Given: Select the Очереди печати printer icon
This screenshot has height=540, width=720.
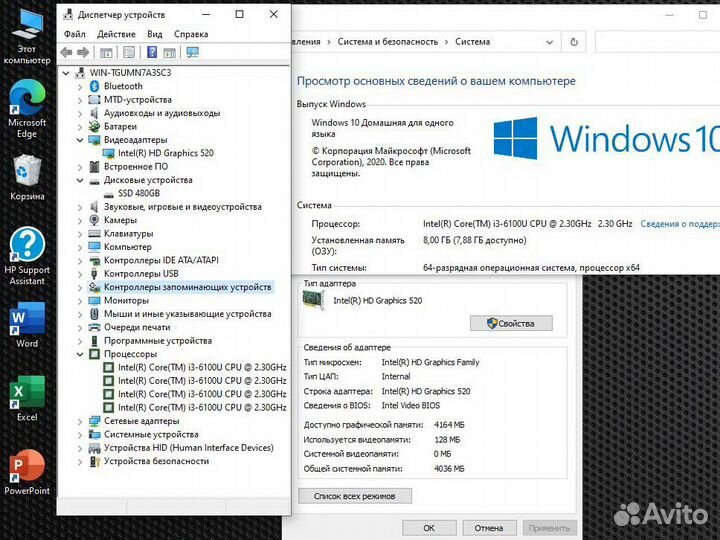Looking at the screenshot, I should [x=94, y=327].
